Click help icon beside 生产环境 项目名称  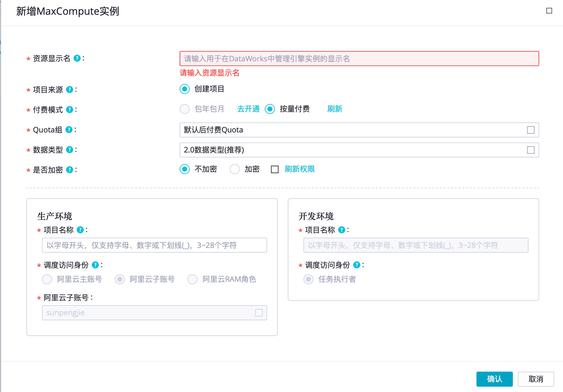click(80, 230)
